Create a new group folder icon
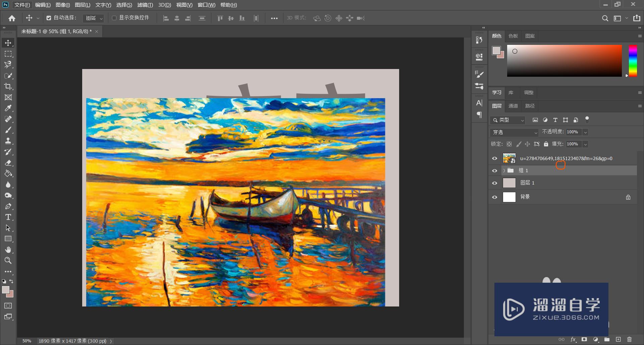The width and height of the screenshot is (644, 345). pos(607,339)
